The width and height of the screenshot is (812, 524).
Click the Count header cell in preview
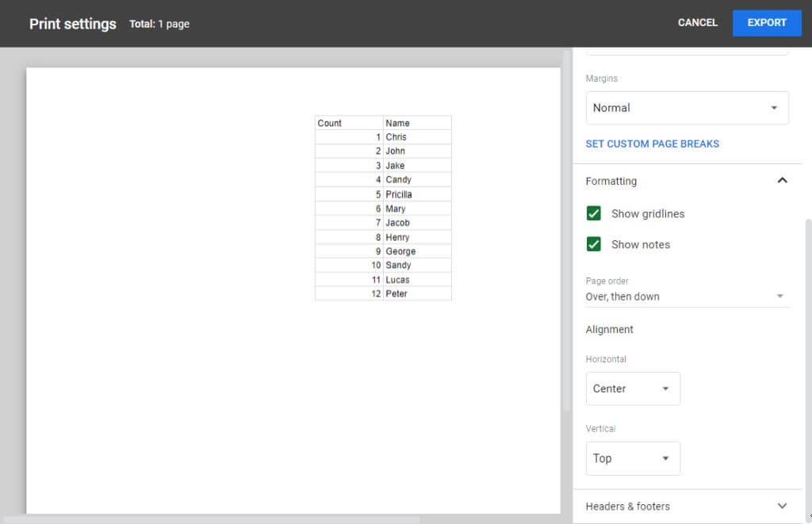point(349,123)
